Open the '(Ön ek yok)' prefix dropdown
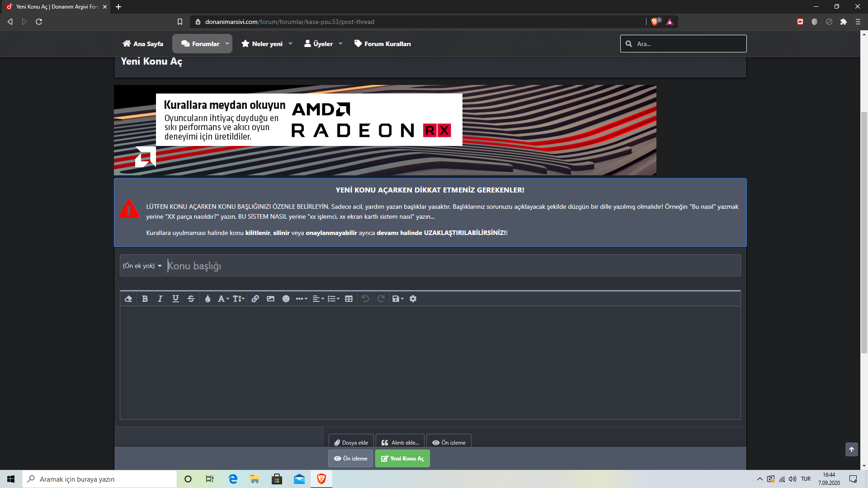 (x=142, y=266)
